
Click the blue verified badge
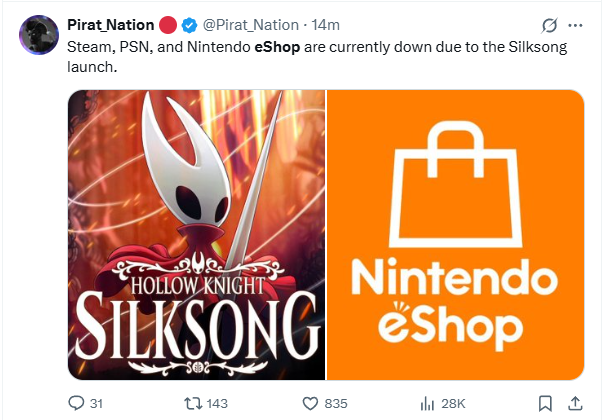coord(188,24)
